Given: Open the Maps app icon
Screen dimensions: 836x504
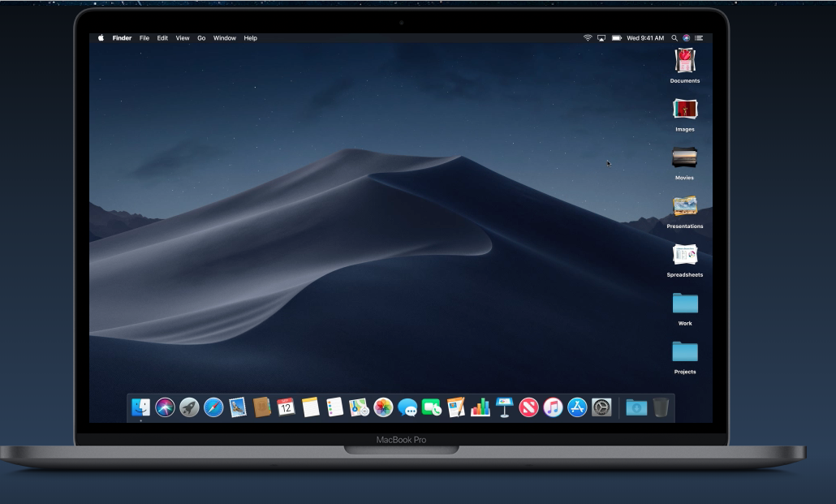Looking at the screenshot, I should 359,407.
